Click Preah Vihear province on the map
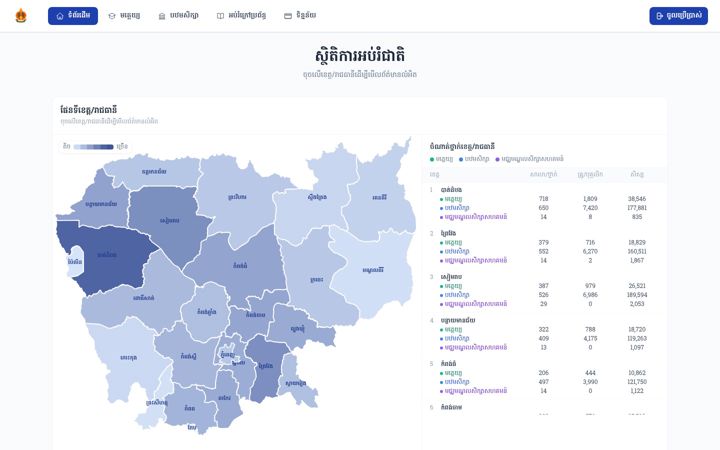Screen dimensions: 720x450 [x=237, y=197]
